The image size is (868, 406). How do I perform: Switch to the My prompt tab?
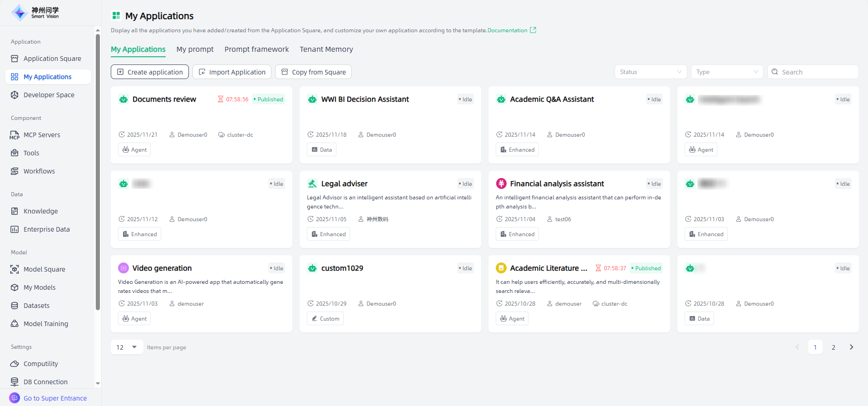coord(195,50)
